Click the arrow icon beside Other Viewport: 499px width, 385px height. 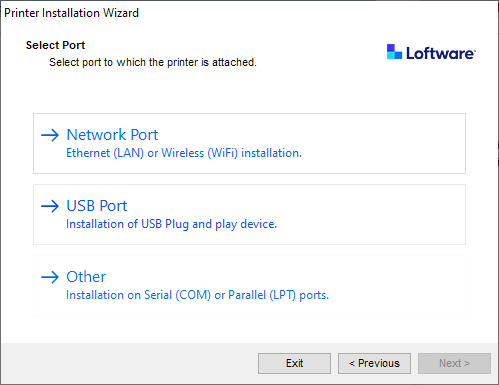50,277
